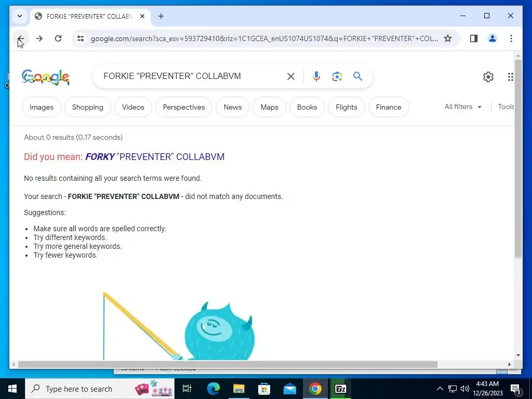The width and height of the screenshot is (532, 399).
Task: Follow the suggested FORKY "PREVENTER" COLLABVM link
Action: pyautogui.click(x=155, y=157)
